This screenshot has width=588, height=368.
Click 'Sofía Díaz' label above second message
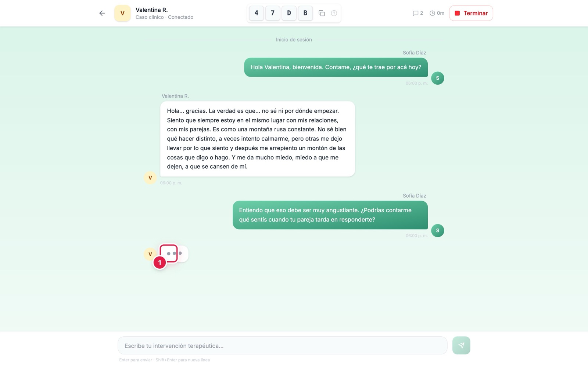pos(414,196)
